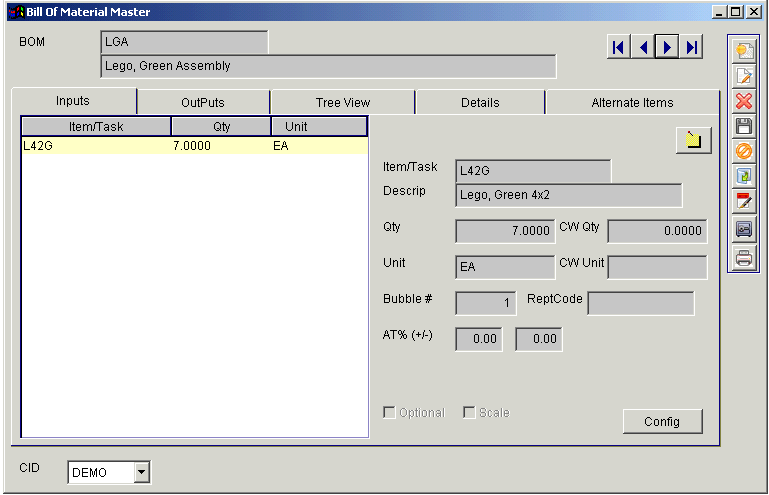Toggle the Scale checkbox
769x495 pixels.
(x=469, y=413)
